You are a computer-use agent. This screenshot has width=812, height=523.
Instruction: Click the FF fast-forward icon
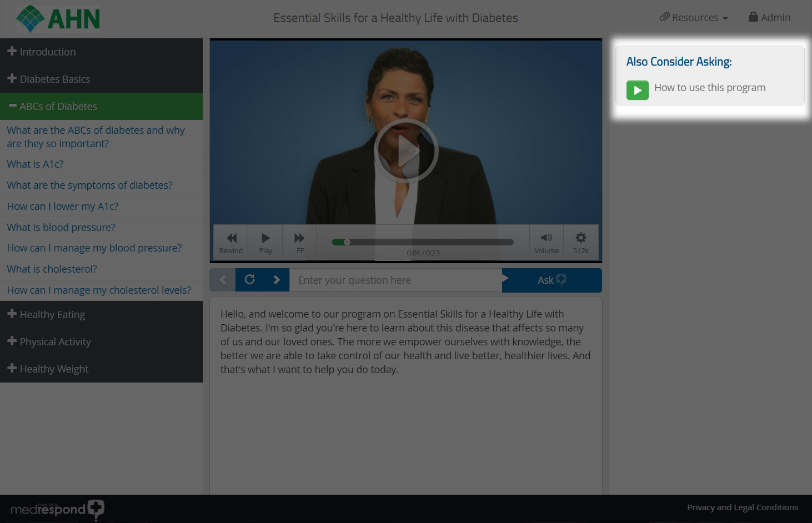pos(299,242)
